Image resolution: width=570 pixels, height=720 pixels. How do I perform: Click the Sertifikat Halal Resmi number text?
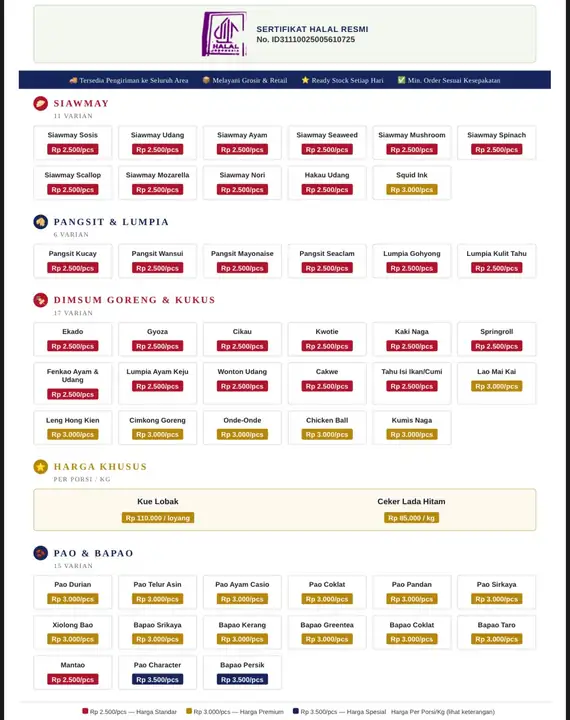point(305,39)
